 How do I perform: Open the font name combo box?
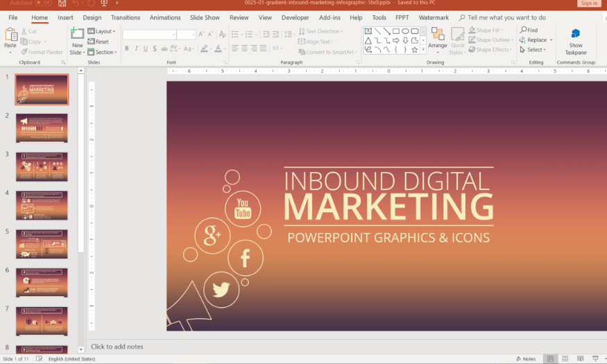click(149, 35)
